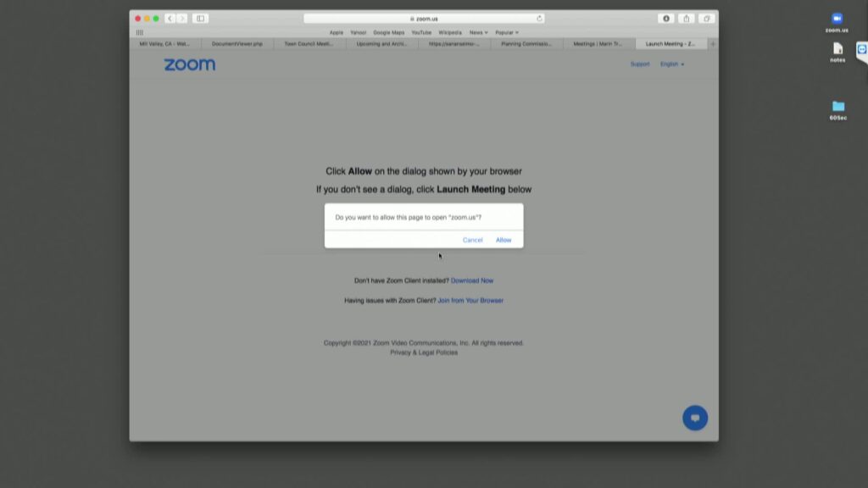This screenshot has height=488, width=868.
Task: Switch to the https://sananselmo tab
Action: coord(454,44)
